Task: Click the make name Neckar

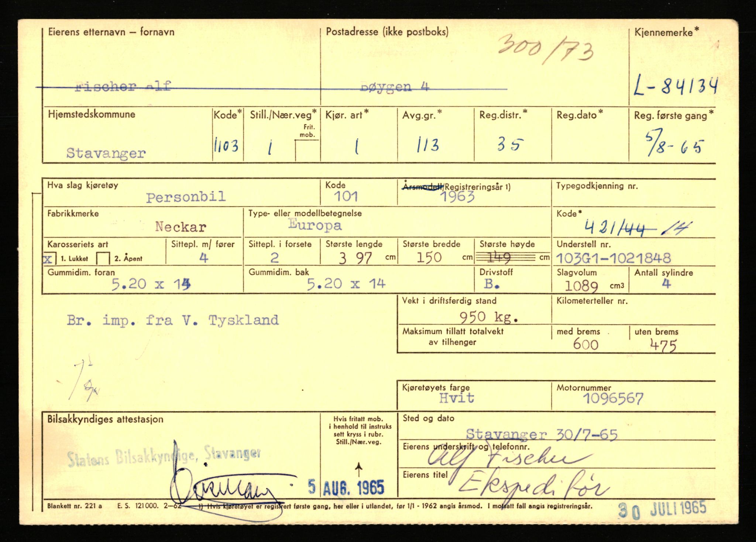Action: pyautogui.click(x=181, y=227)
